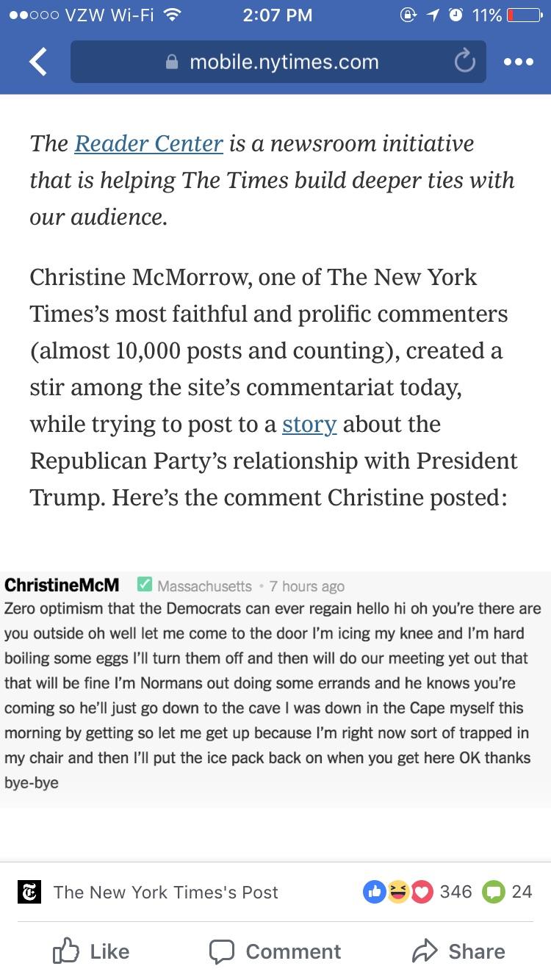Viewport: 551px width, 980px height.
Task: Tap The New York Times's Post title
Action: tap(165, 892)
